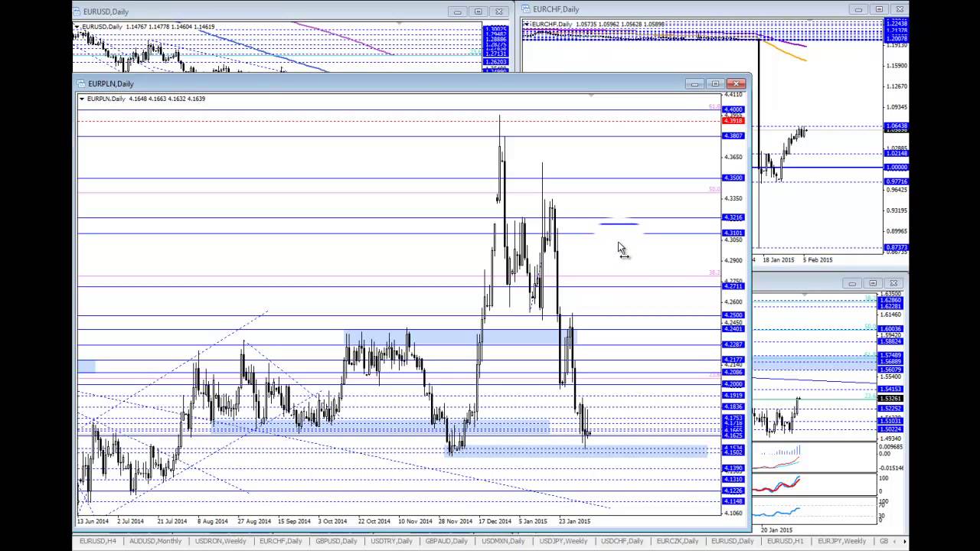Select the EURJPY,Weekly tab
Viewport: 980px width, 551px height.
842,541
